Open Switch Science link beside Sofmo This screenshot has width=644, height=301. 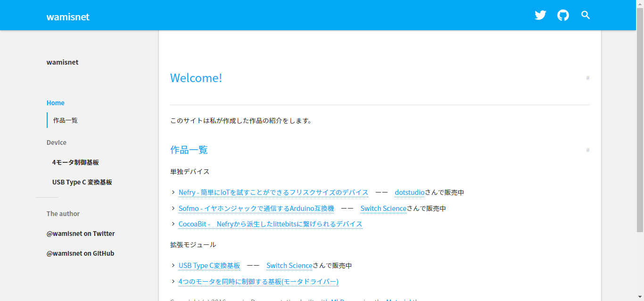[383, 209]
